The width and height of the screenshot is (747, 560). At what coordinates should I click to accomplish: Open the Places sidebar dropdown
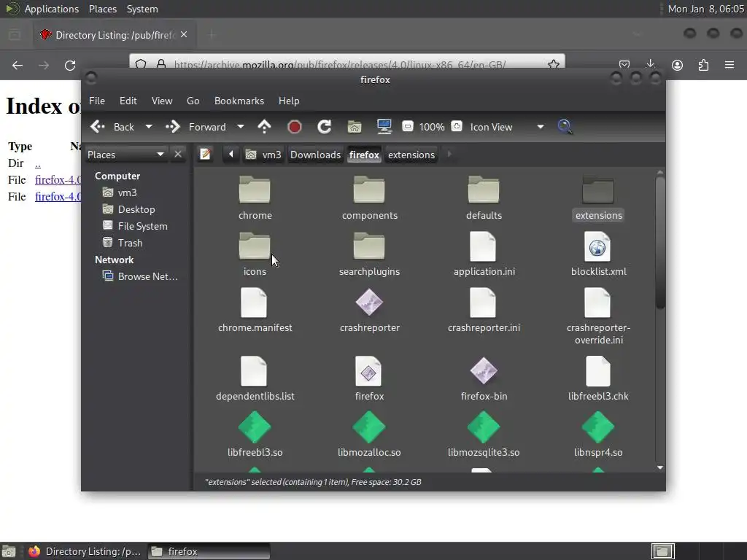(x=125, y=155)
